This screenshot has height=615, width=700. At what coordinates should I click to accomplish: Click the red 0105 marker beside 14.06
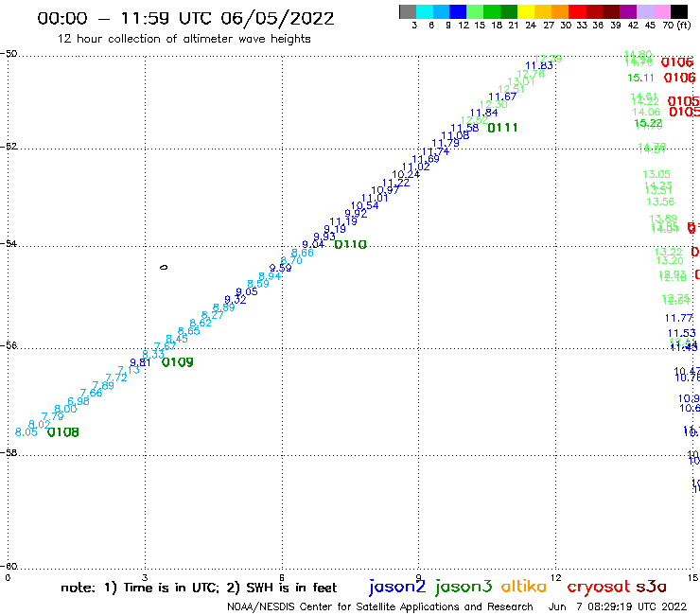point(684,112)
